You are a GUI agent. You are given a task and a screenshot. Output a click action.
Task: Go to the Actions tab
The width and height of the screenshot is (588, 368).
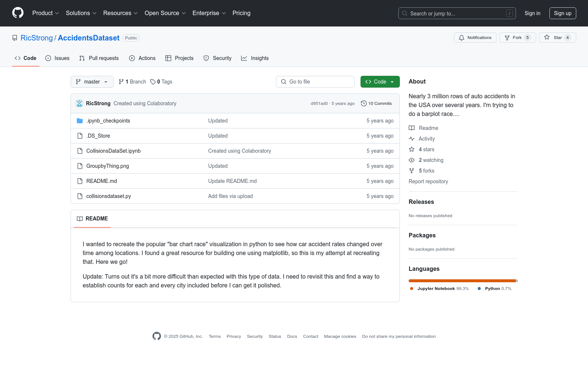(x=142, y=58)
